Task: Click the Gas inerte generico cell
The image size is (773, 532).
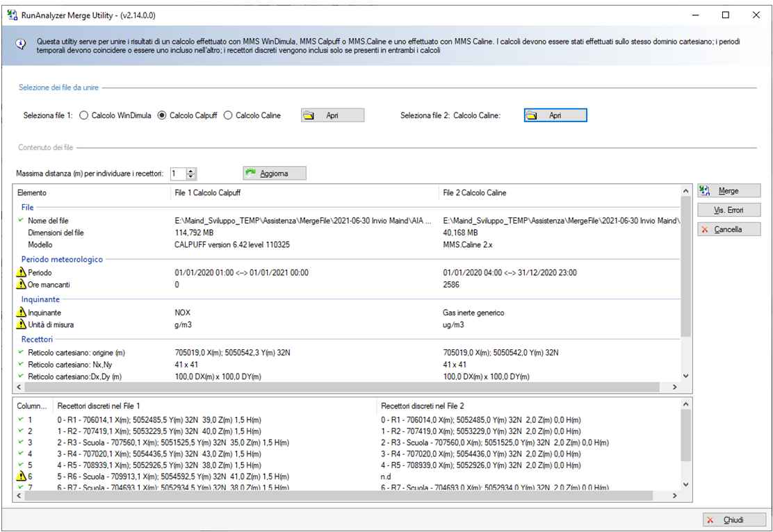Action: coord(473,313)
